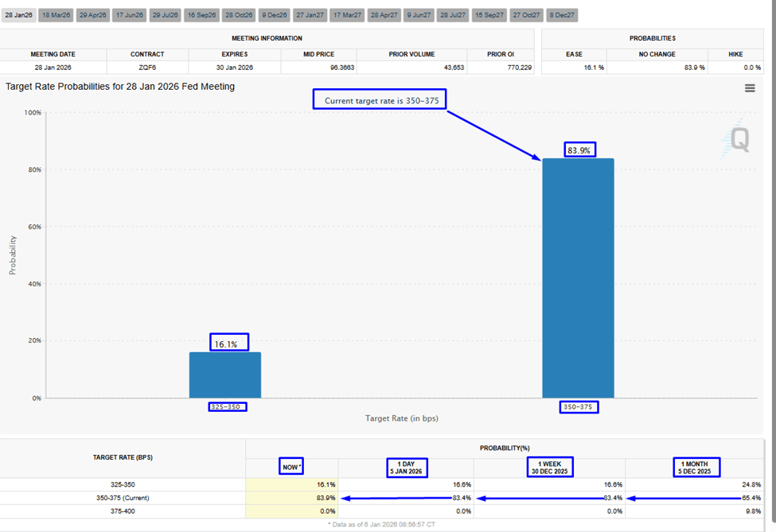Select the 28 Jan26 active tab
This screenshot has width=776, height=532.
click(19, 15)
